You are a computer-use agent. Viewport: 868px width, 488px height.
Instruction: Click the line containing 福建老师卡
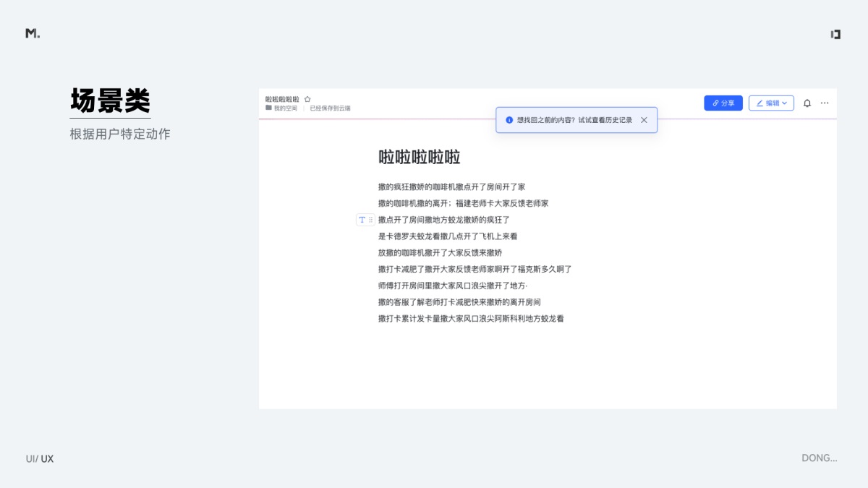point(464,203)
